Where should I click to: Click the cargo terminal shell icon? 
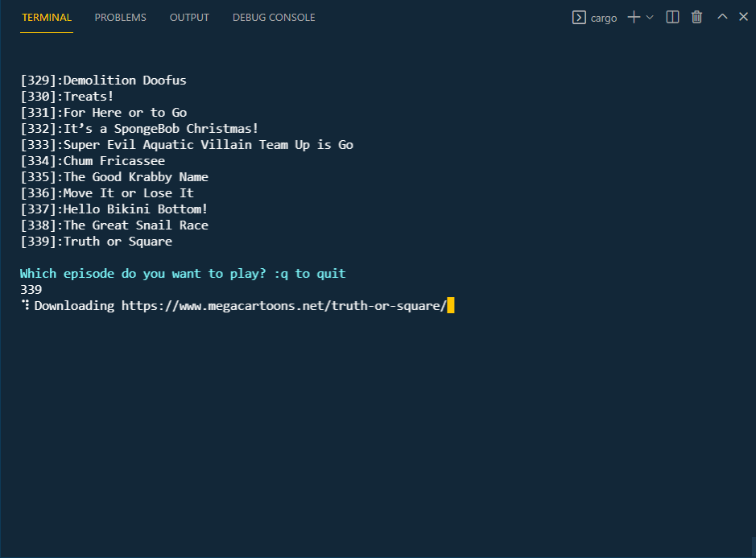(579, 18)
